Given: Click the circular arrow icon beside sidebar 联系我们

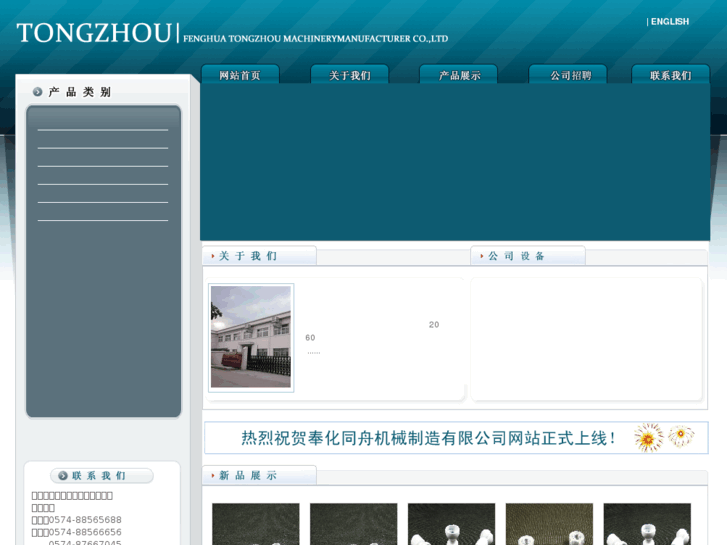Looking at the screenshot, I should click(x=63, y=475).
